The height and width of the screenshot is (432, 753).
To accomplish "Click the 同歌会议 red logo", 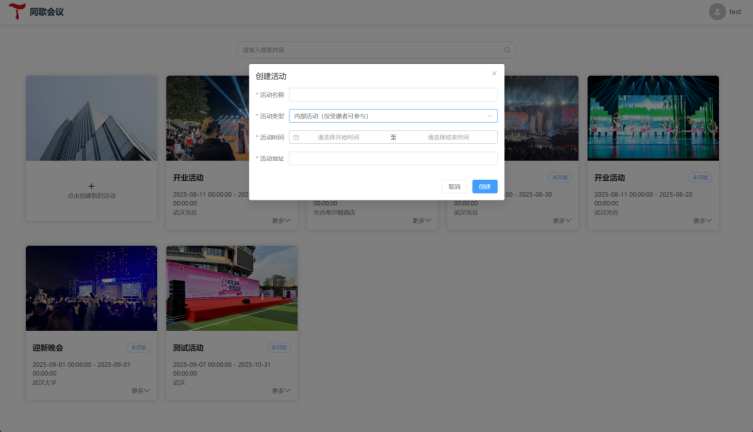I will click(17, 11).
